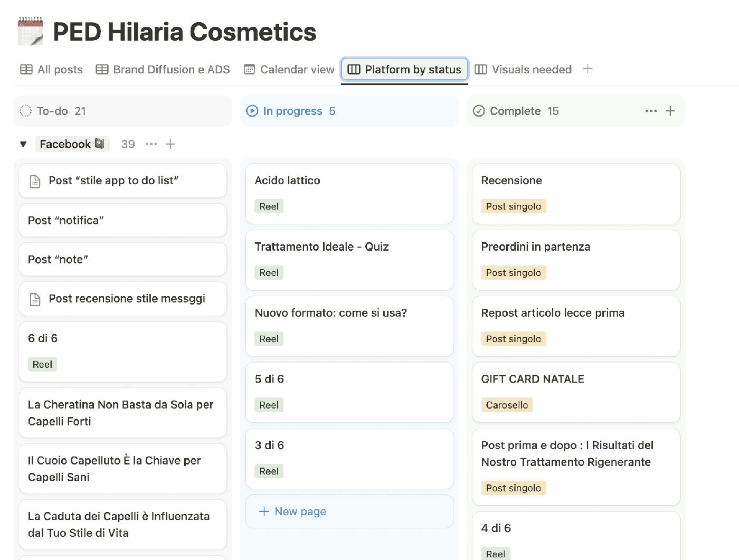Click New page in In progress column
739x560 pixels.
(349, 511)
